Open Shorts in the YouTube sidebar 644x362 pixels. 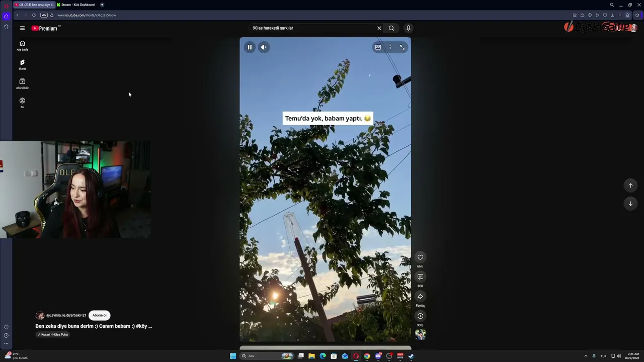[22, 64]
